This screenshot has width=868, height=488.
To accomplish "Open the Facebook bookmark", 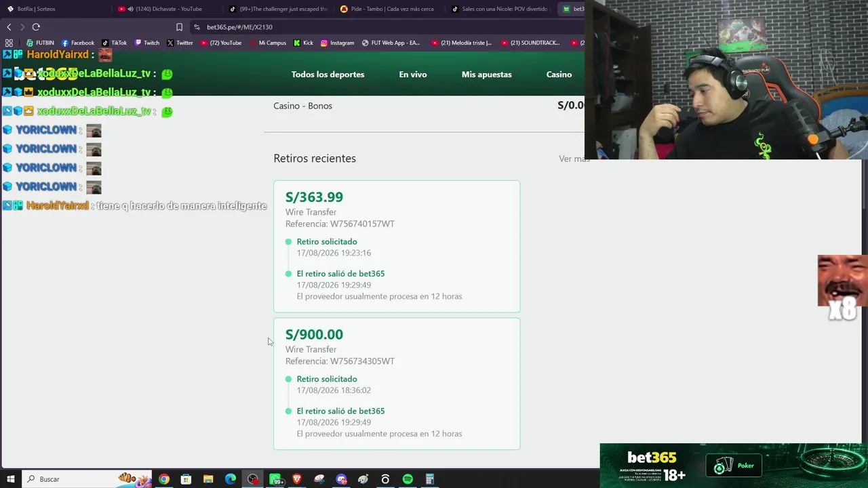I will tap(77, 43).
